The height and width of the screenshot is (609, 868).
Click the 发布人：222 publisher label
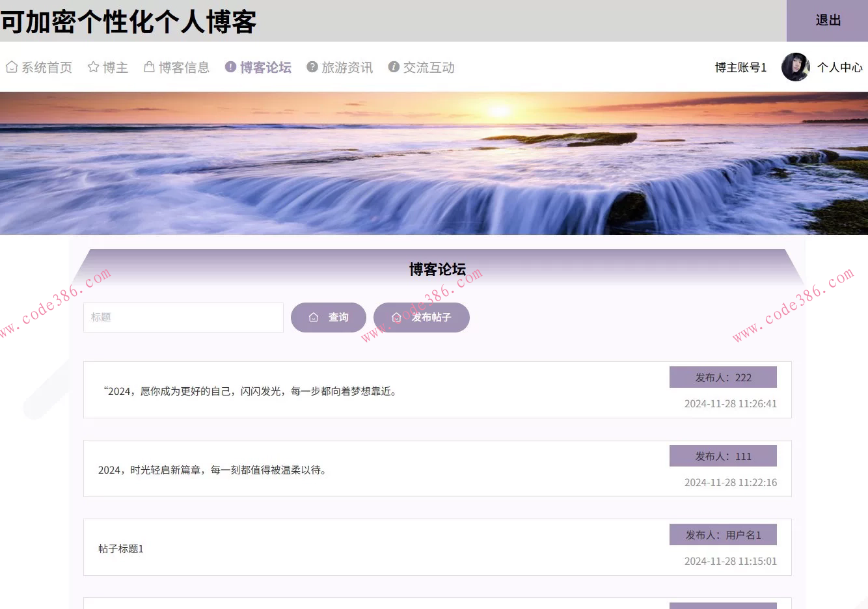click(x=723, y=377)
